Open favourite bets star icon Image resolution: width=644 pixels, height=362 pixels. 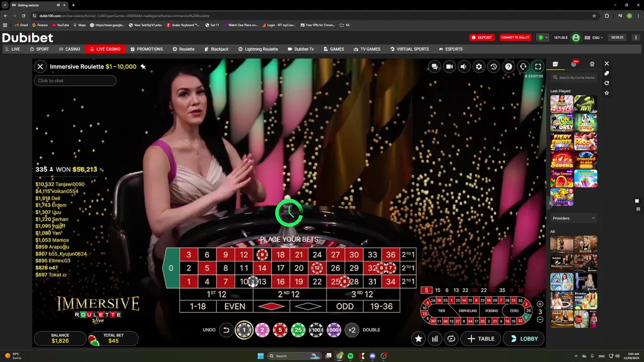[418, 339]
